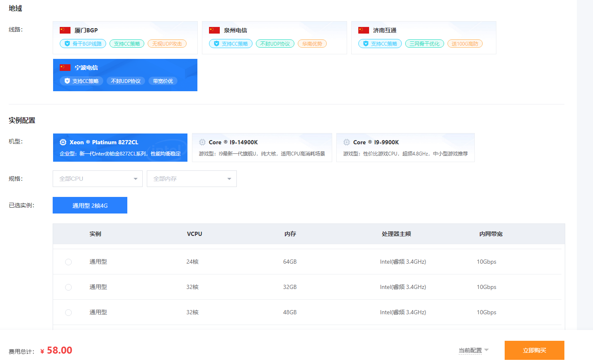This screenshot has height=364, width=593.
Task: Open the 全部内存 dropdown
Action: click(192, 179)
